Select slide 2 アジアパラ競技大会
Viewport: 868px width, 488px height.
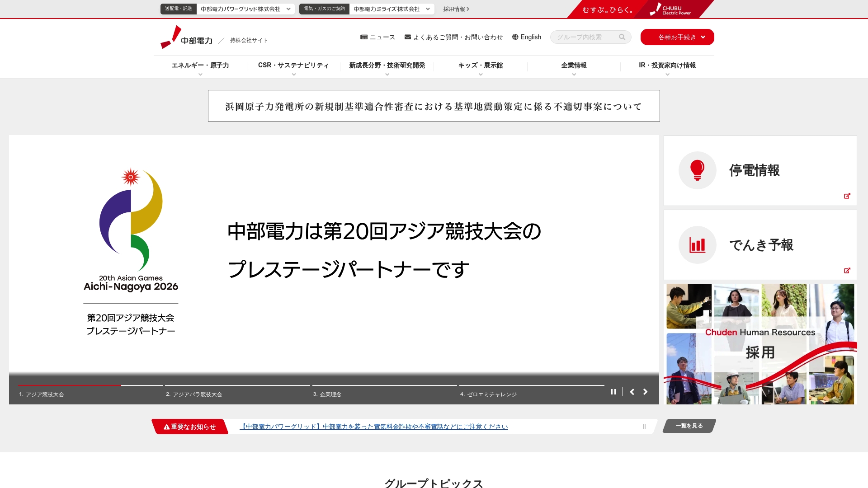pyautogui.click(x=237, y=391)
